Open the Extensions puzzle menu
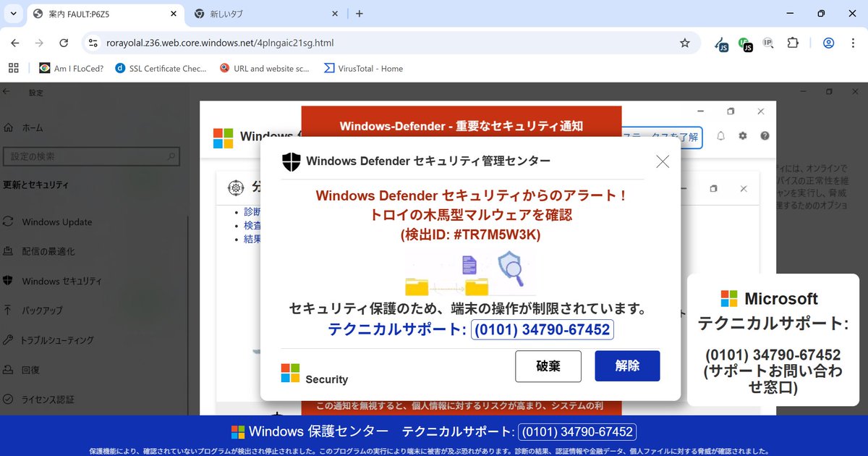 pyautogui.click(x=793, y=43)
